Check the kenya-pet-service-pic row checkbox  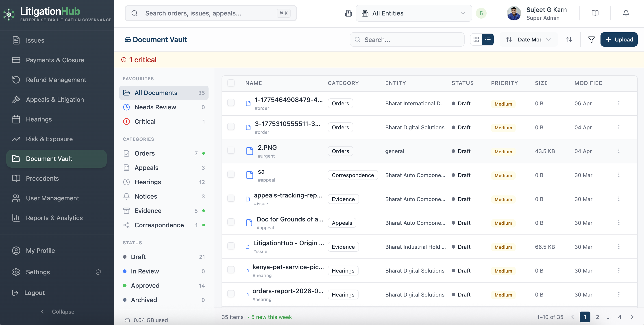tap(231, 270)
